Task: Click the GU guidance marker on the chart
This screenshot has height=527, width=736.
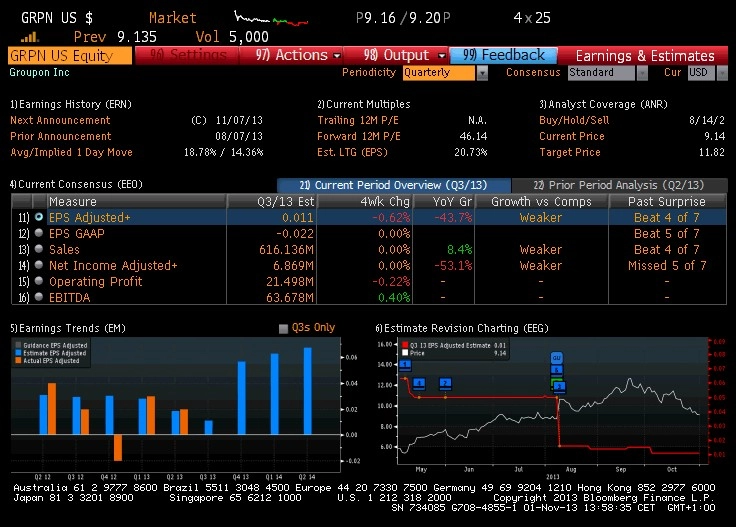Action: [x=556, y=358]
